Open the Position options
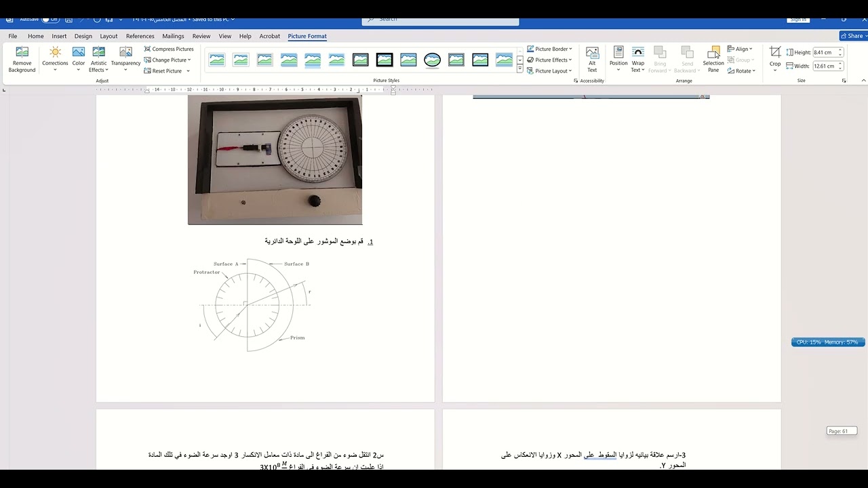868x488 pixels. click(618, 60)
